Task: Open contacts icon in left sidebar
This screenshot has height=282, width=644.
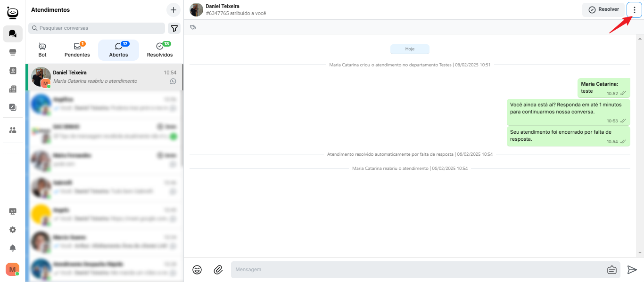Action: [x=13, y=71]
